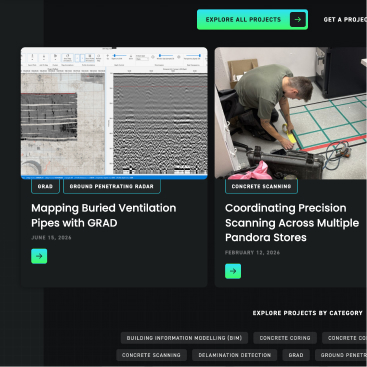Click the Explore All Projects button
The width and height of the screenshot is (367, 367).
[252, 20]
